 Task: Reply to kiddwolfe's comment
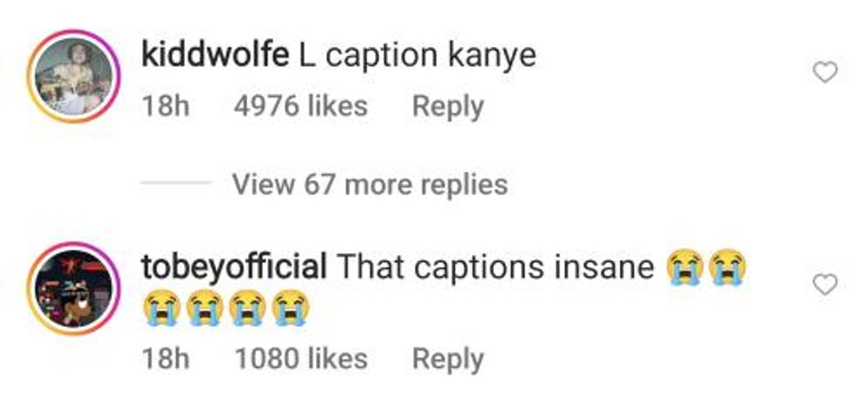[x=448, y=107]
